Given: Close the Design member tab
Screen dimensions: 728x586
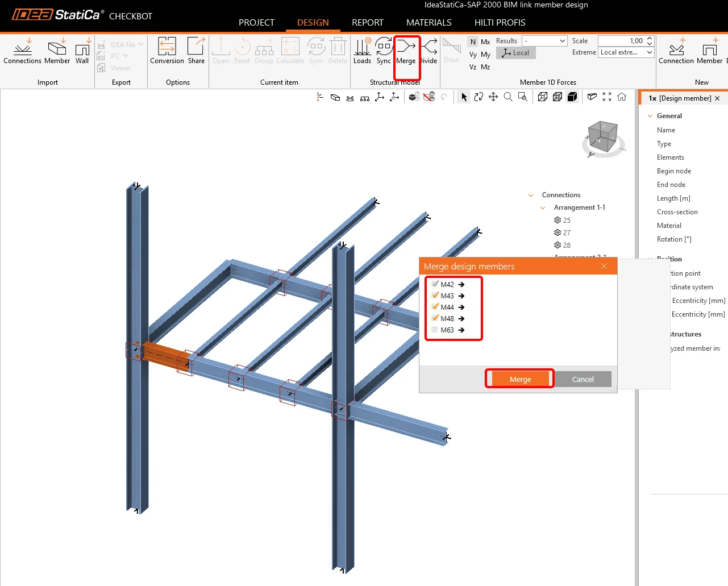Looking at the screenshot, I should tap(717, 98).
